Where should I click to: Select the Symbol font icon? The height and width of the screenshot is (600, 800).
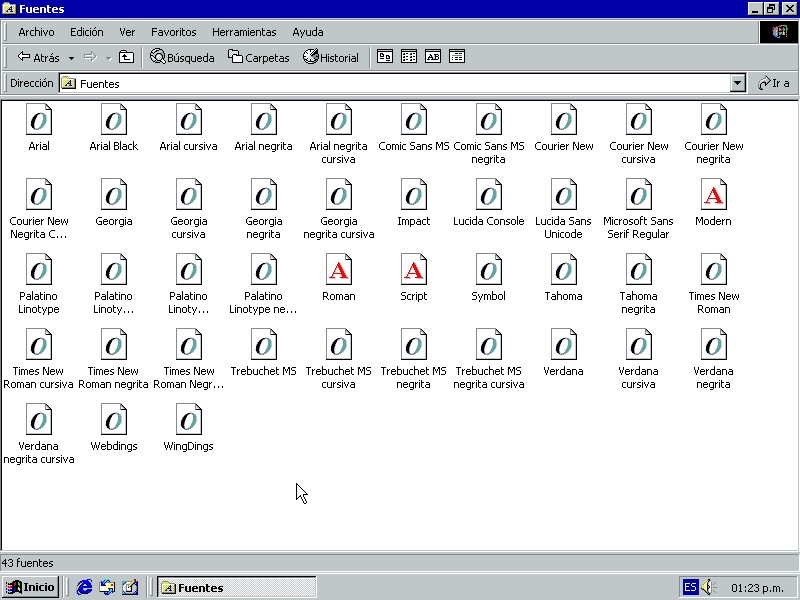coord(489,269)
